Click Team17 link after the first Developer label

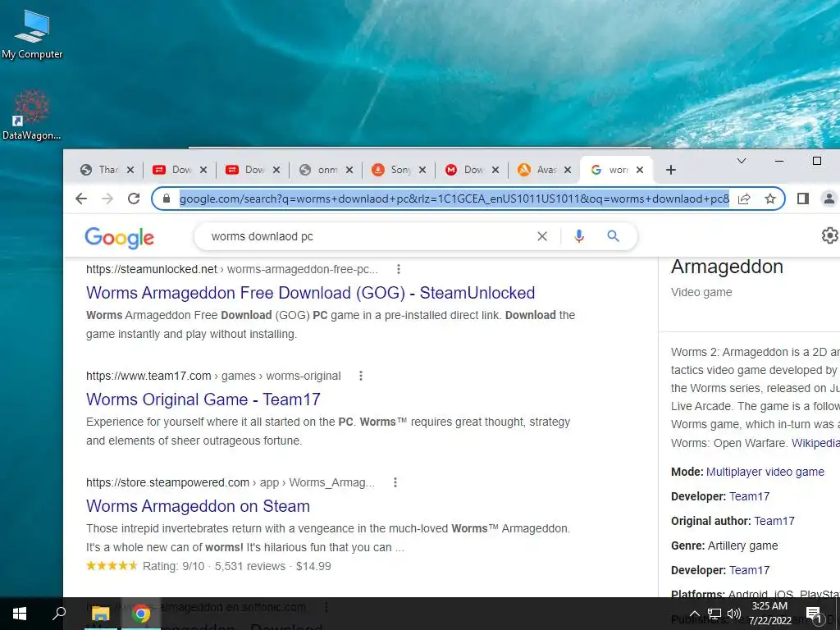pos(750,496)
